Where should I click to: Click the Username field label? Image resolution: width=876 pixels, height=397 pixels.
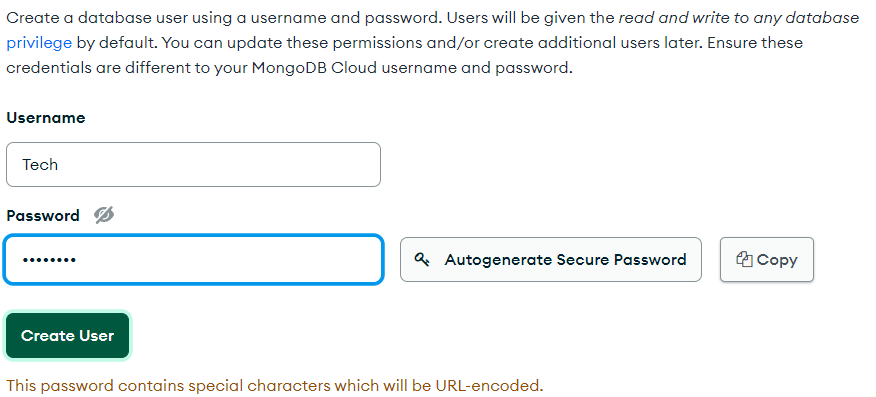46,118
